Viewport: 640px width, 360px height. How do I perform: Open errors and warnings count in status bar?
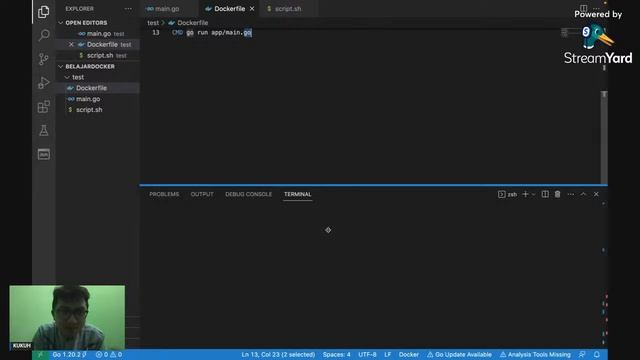point(109,355)
